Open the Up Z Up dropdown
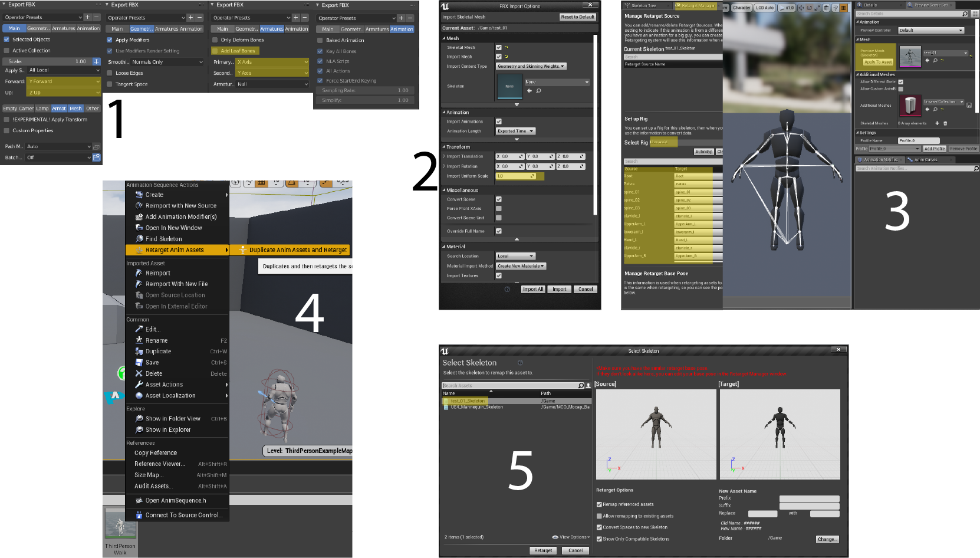The width and height of the screenshot is (980, 558). [x=64, y=93]
